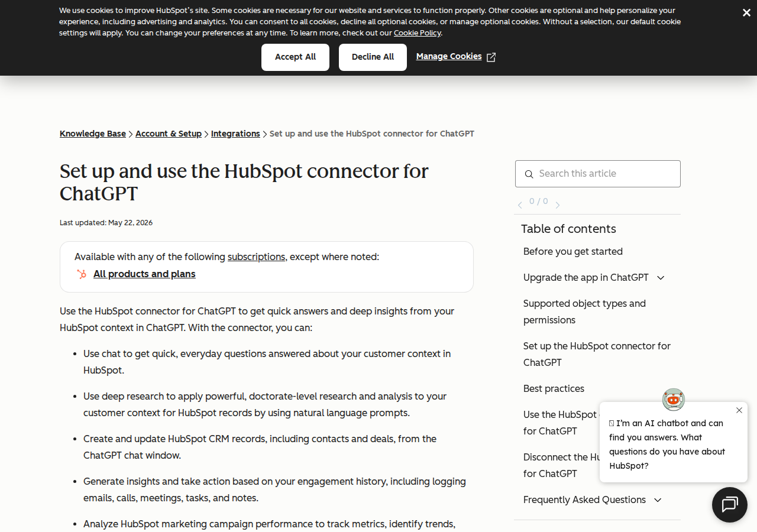Open the Cookie Policy link
Viewport: 757px width, 532px height.
(417, 33)
